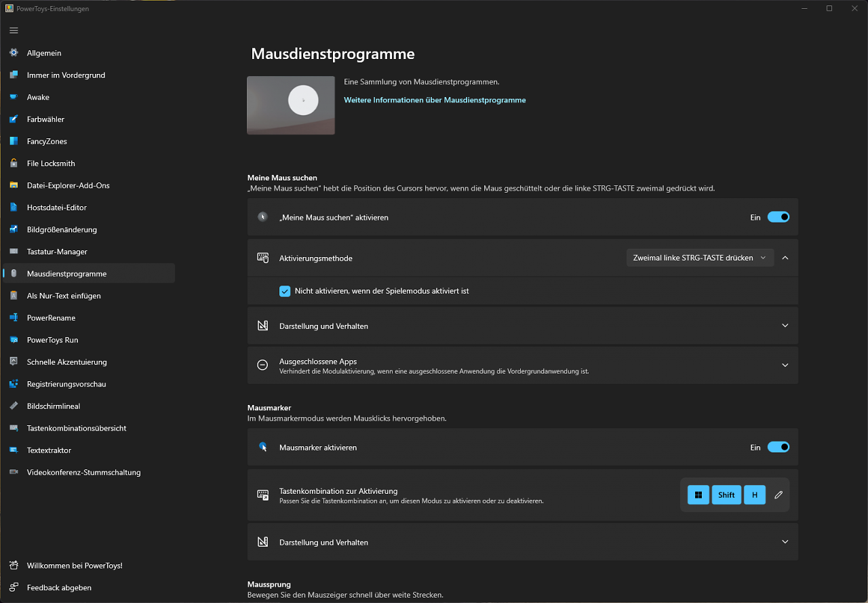Image resolution: width=868 pixels, height=603 pixels.
Task: Open the hamburger navigation menu
Action: (14, 31)
